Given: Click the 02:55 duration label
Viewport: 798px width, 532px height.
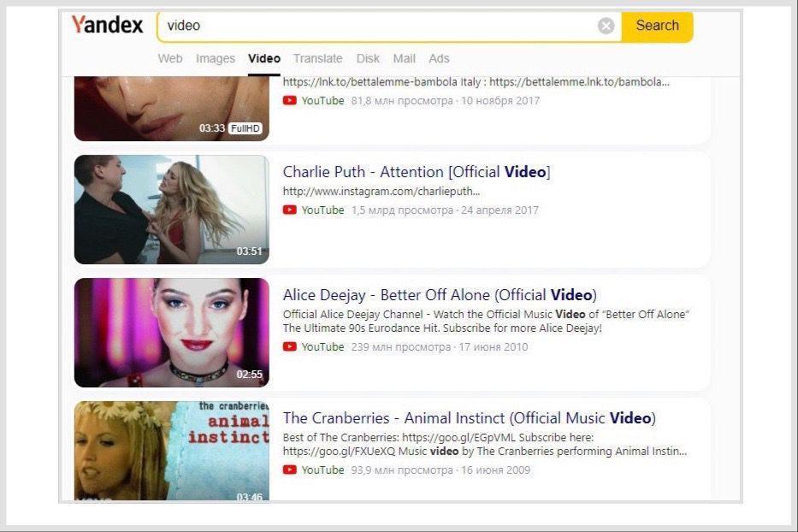Looking at the screenshot, I should pos(250,374).
